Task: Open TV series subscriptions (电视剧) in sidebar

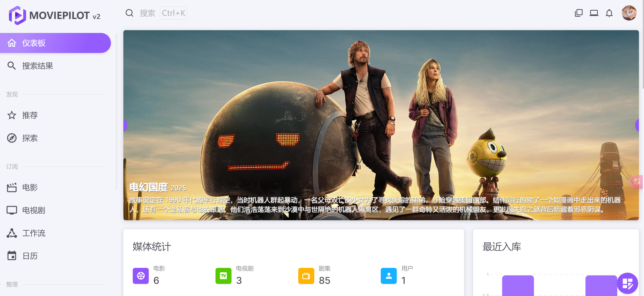Action: (x=55, y=210)
